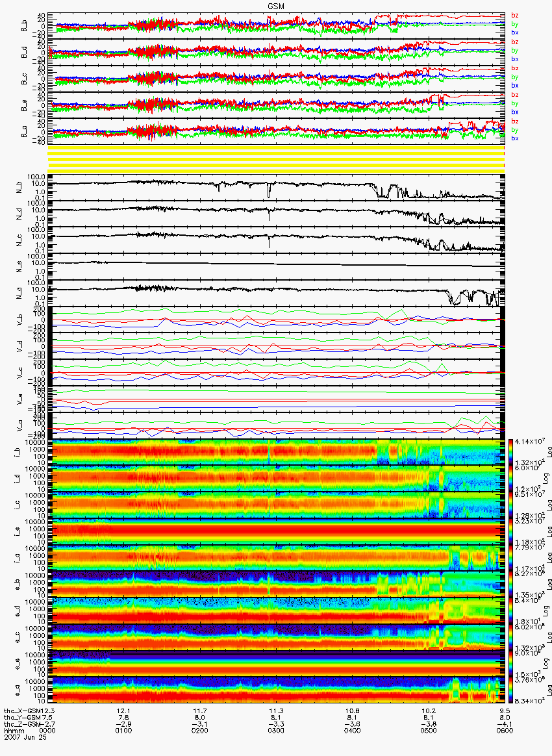Click the Y-GSM value 7.8

(124, 718)
